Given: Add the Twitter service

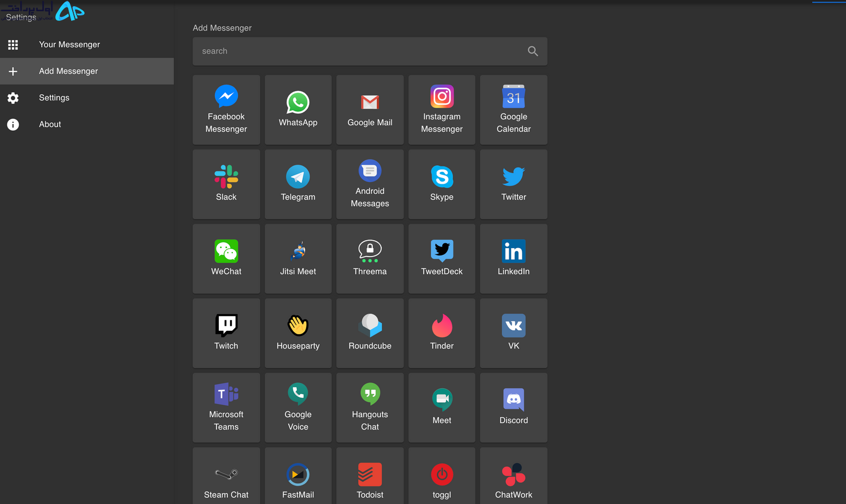Looking at the screenshot, I should tap(514, 184).
